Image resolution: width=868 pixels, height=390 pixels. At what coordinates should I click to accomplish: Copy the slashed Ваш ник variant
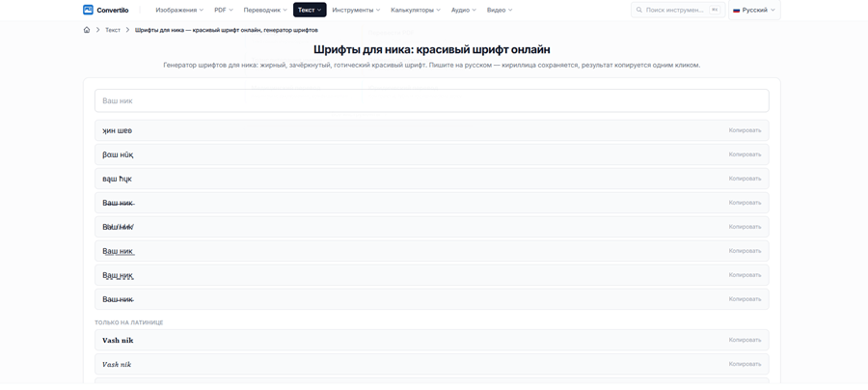[x=745, y=227]
